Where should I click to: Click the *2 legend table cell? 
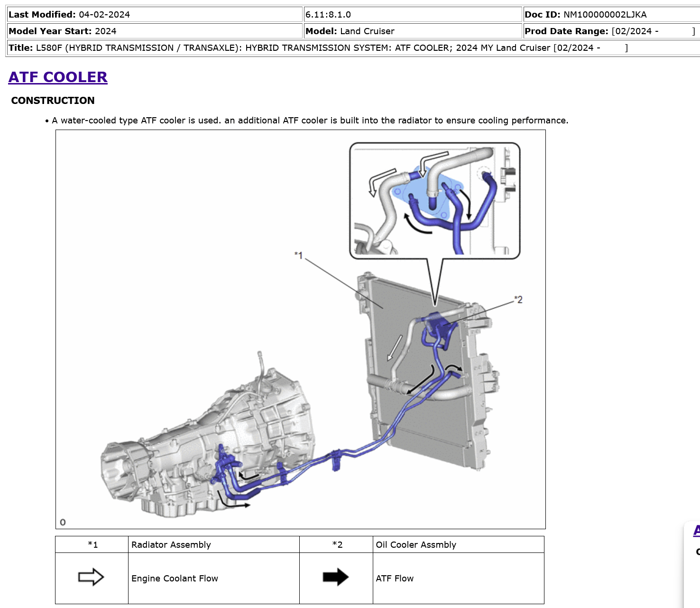point(336,544)
